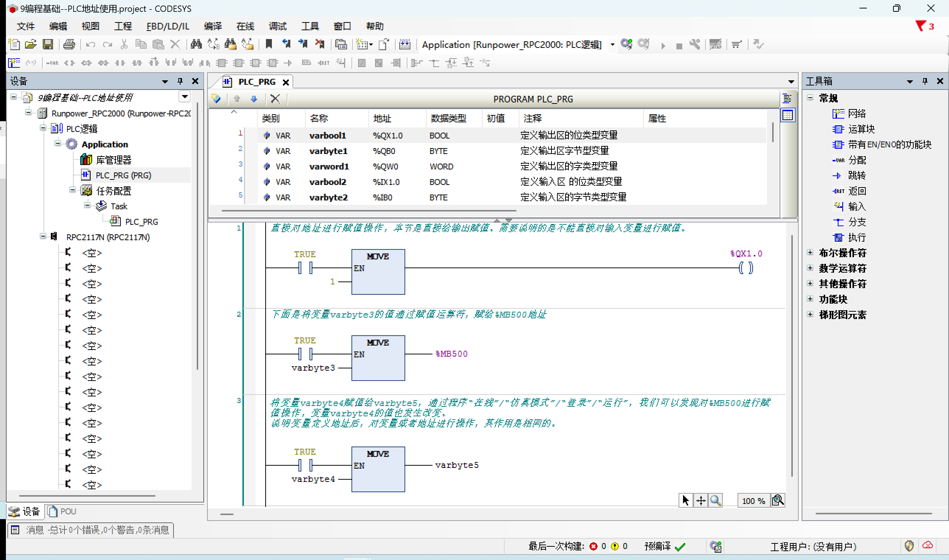949x560 pixels.
Task: Select 运算块 in the toolbox
Action: (x=853, y=129)
